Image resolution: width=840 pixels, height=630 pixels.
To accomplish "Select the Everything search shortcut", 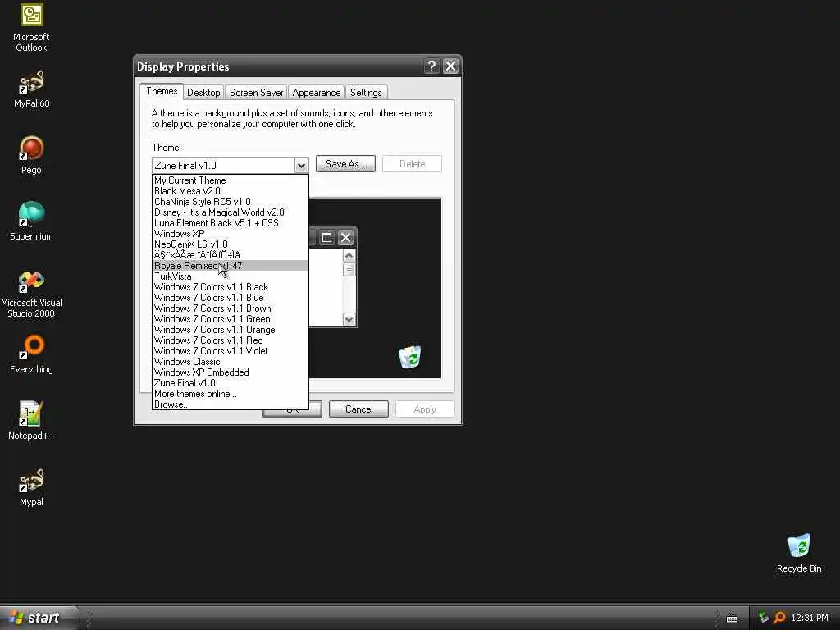I will click(x=31, y=354).
